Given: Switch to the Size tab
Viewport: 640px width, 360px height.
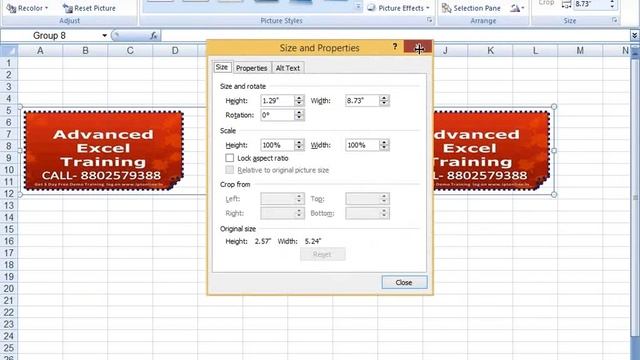Looking at the screenshot, I should pyautogui.click(x=222, y=67).
